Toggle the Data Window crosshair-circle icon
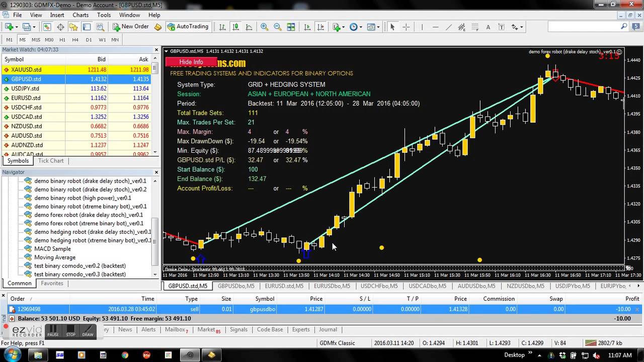Viewport: 644px width, 362px height. point(60,27)
